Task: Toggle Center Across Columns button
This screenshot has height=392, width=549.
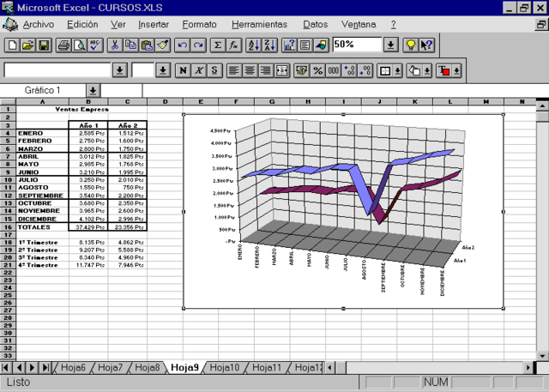Action: coord(281,70)
